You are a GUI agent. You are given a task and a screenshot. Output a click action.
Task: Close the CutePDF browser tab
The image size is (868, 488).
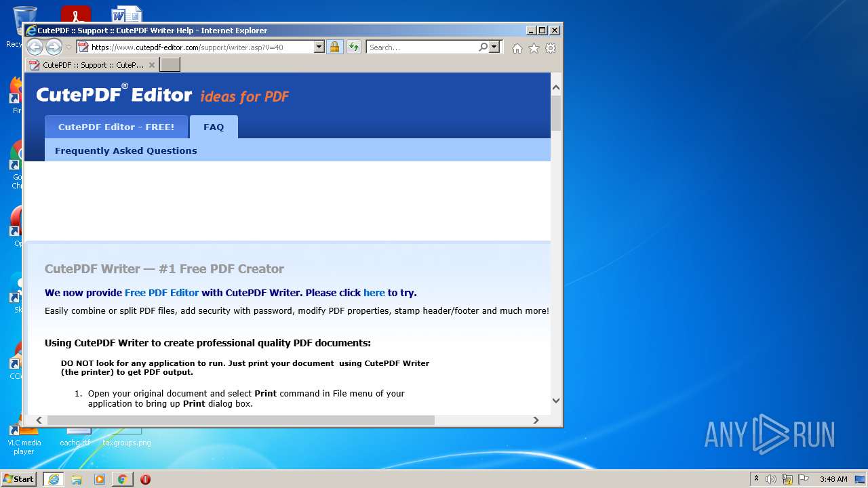click(152, 65)
